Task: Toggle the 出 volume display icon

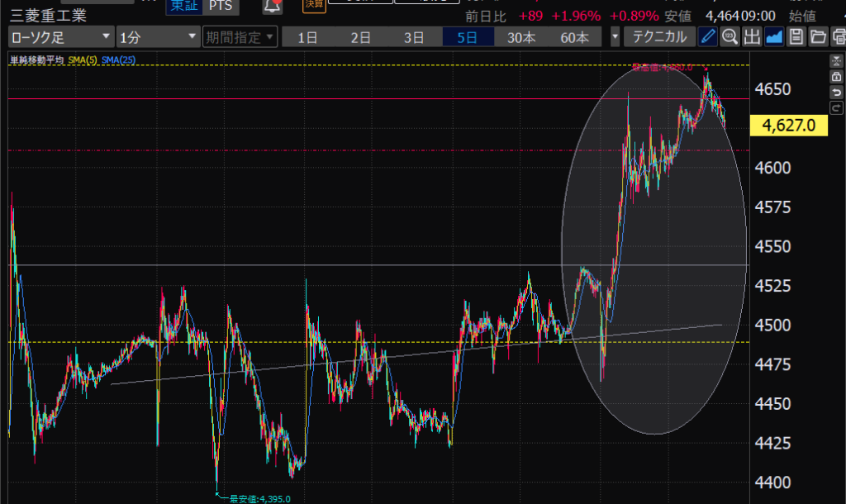Action: [751, 36]
